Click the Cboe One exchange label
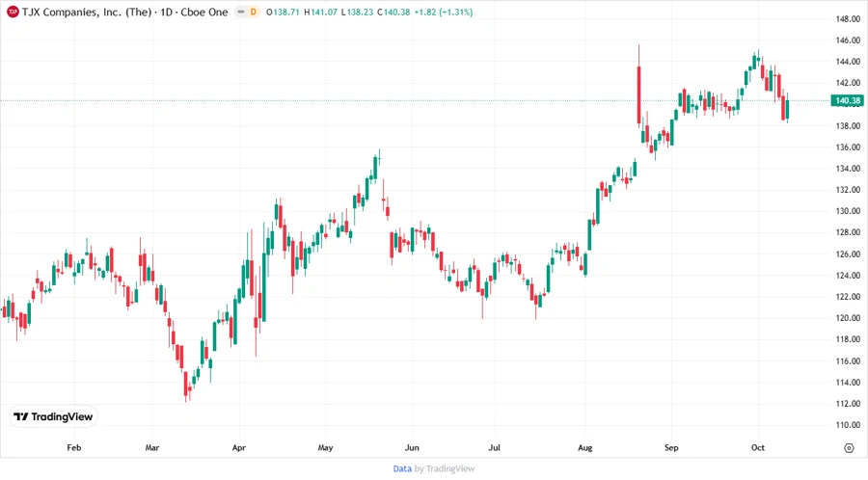Image resolution: width=868 pixels, height=480 pixels. point(203,13)
